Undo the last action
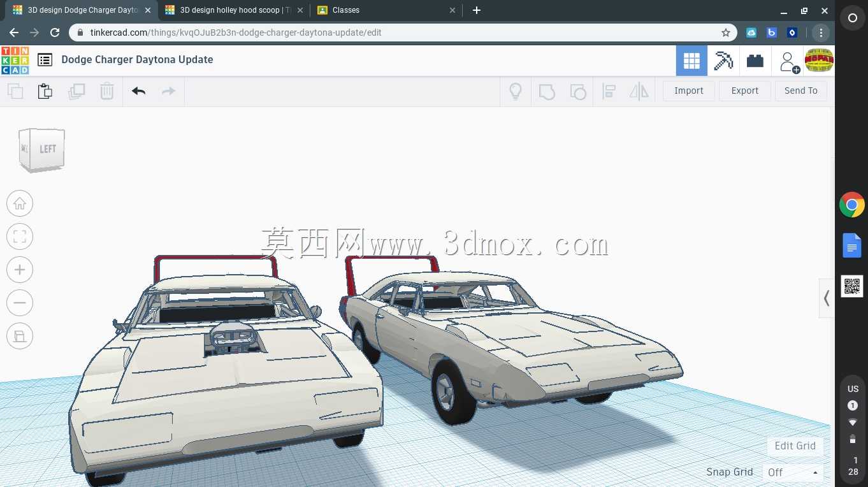868x487 pixels. pyautogui.click(x=138, y=91)
